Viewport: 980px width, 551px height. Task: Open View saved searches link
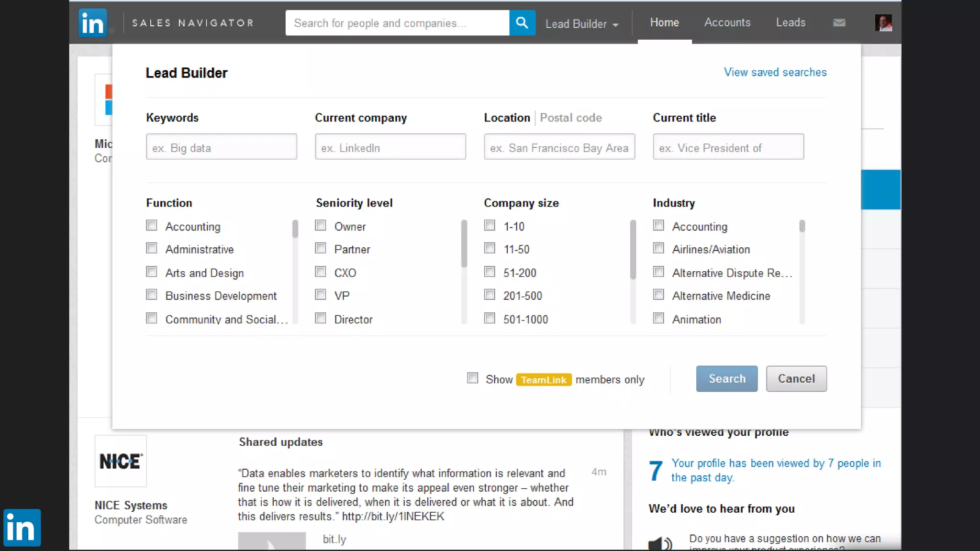coord(775,72)
